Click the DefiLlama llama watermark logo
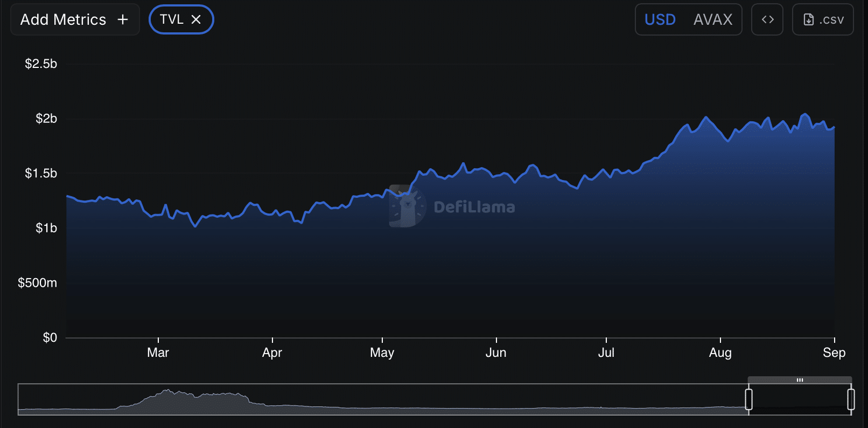This screenshot has height=428, width=868. click(407, 206)
